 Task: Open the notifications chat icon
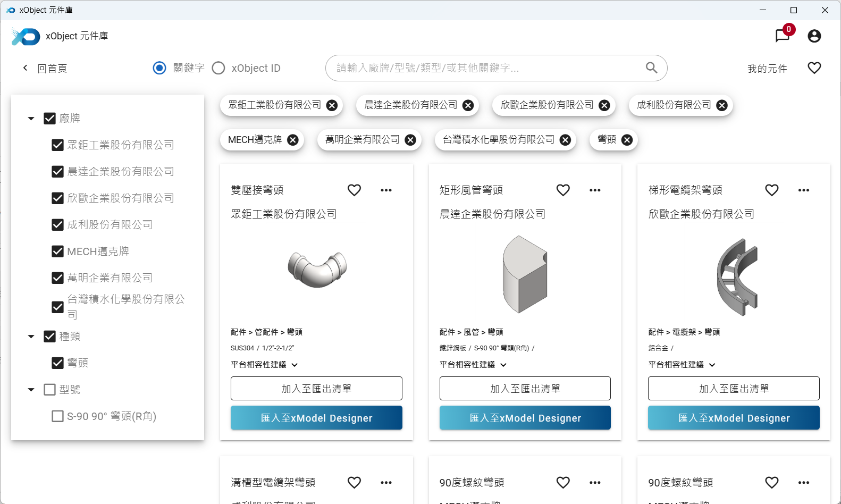(x=782, y=36)
